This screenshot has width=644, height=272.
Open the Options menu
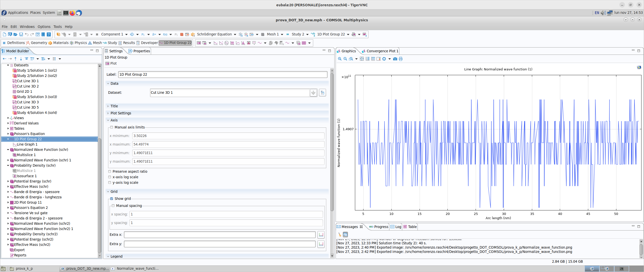click(x=44, y=27)
